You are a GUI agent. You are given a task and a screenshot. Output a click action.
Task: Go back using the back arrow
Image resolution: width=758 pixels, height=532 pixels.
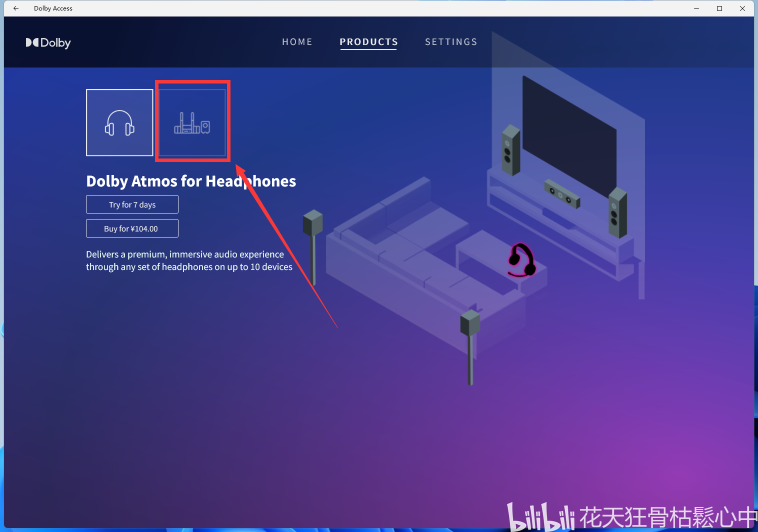[16, 8]
